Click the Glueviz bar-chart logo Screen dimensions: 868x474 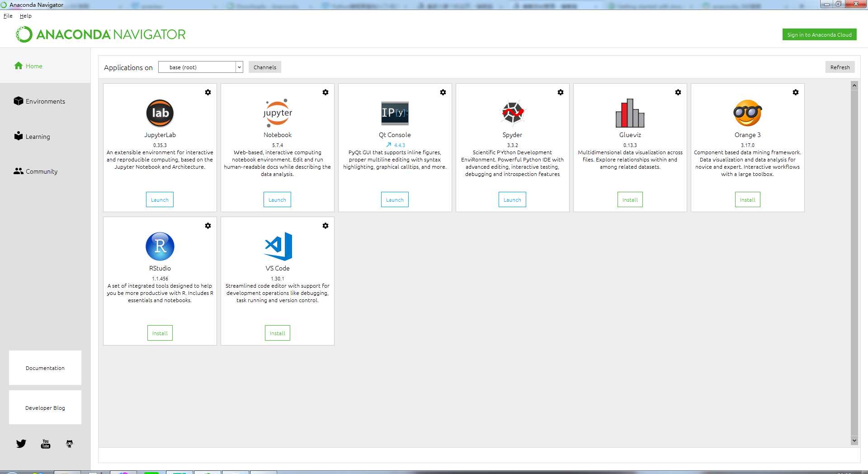(x=630, y=113)
